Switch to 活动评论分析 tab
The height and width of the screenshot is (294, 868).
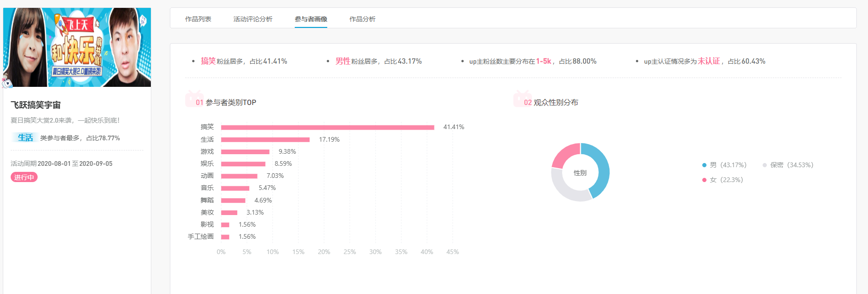click(253, 19)
